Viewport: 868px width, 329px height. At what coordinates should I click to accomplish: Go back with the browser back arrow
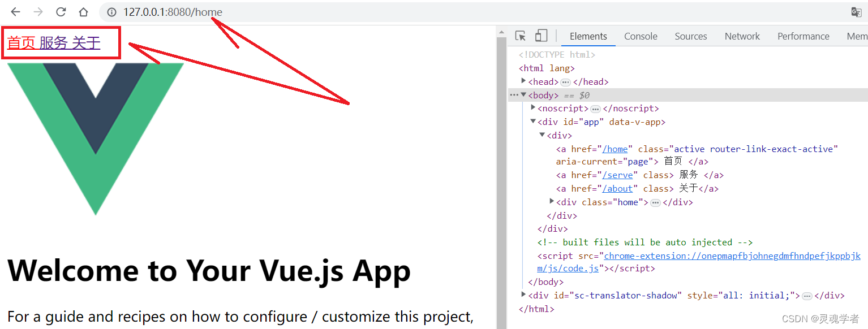(x=15, y=12)
